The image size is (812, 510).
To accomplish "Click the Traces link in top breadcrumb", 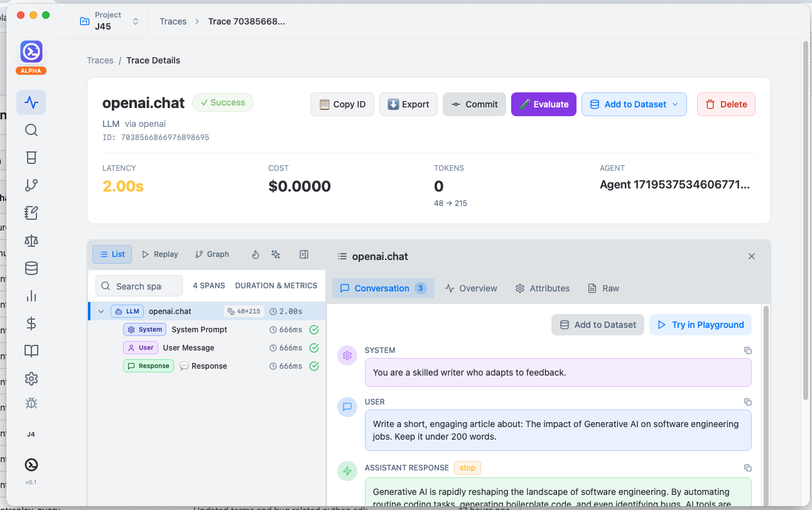I will 173,21.
